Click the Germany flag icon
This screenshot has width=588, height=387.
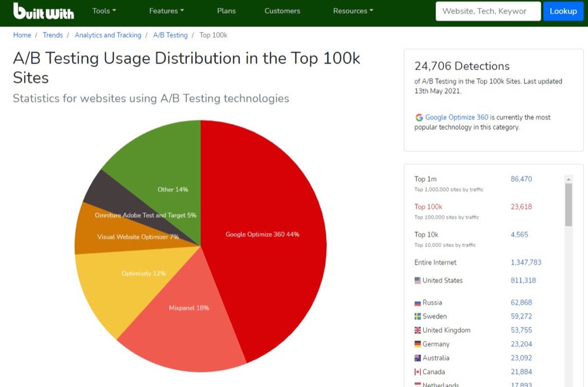click(417, 344)
